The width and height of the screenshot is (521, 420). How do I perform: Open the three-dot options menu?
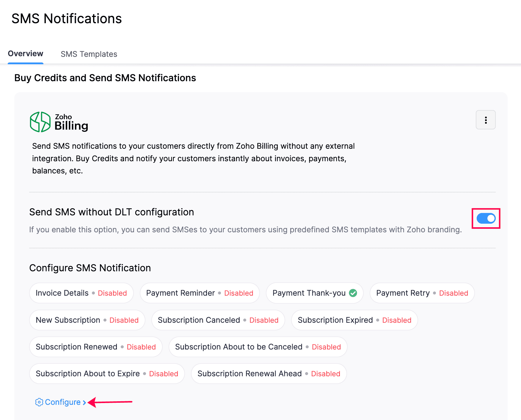coord(486,120)
